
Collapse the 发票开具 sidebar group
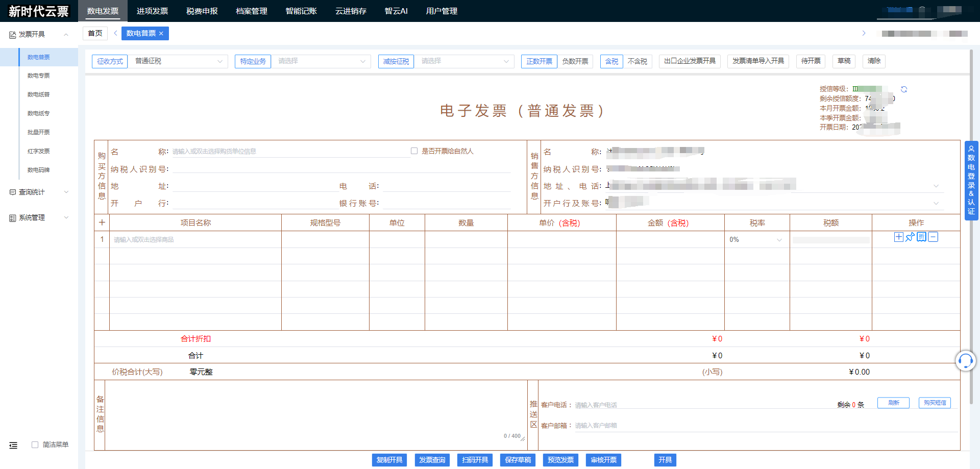click(x=66, y=35)
